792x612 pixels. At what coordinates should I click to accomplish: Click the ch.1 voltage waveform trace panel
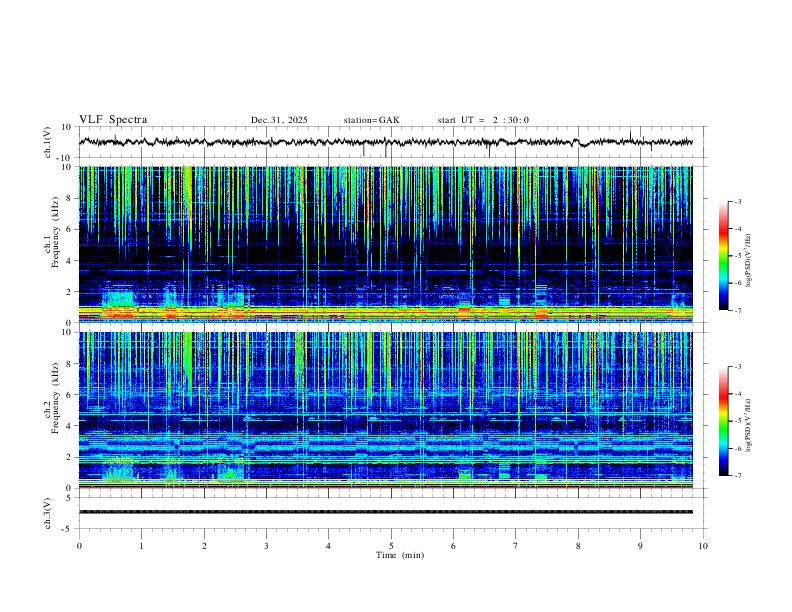[392, 142]
